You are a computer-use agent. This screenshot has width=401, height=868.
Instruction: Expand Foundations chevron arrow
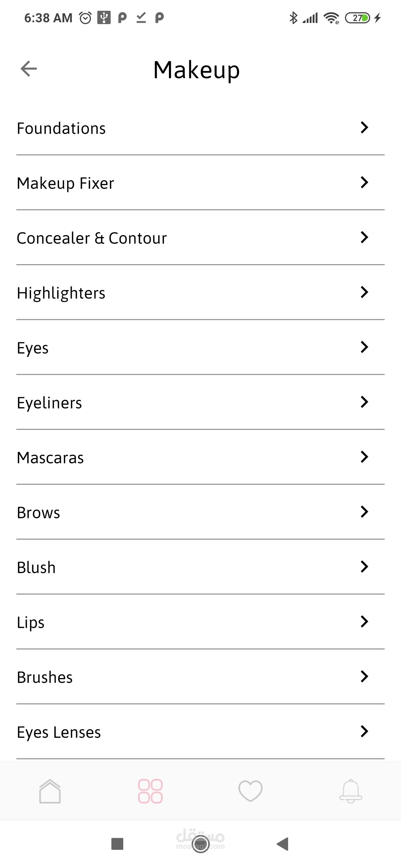pos(364,128)
